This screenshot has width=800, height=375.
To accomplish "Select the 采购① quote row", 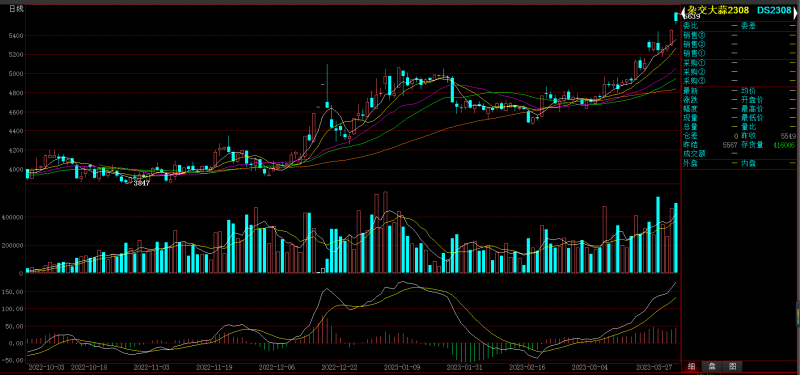I will (x=739, y=63).
